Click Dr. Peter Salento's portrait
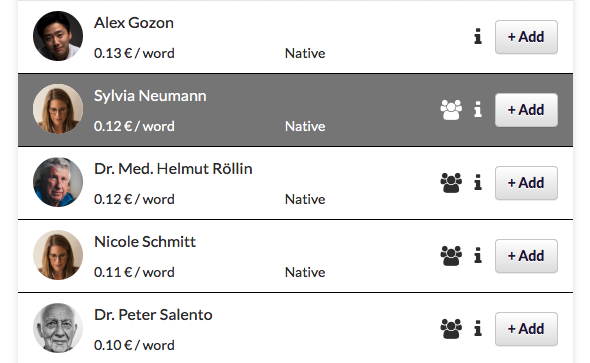Viewport: 590px width, 363px height. tap(58, 328)
